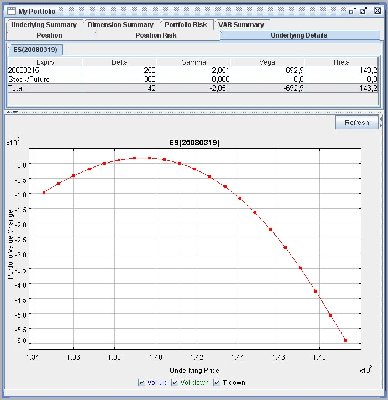Minimize the My Portfolio internal window

click(351, 11)
